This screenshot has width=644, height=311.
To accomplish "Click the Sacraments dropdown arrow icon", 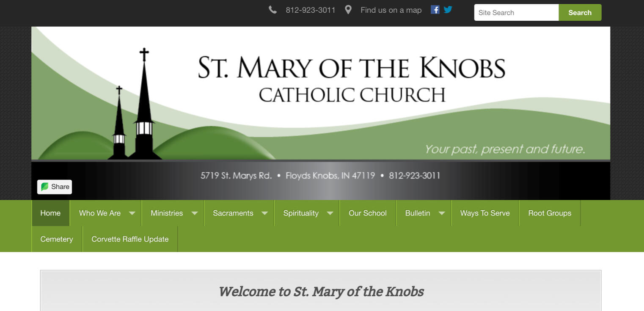I will point(264,213).
